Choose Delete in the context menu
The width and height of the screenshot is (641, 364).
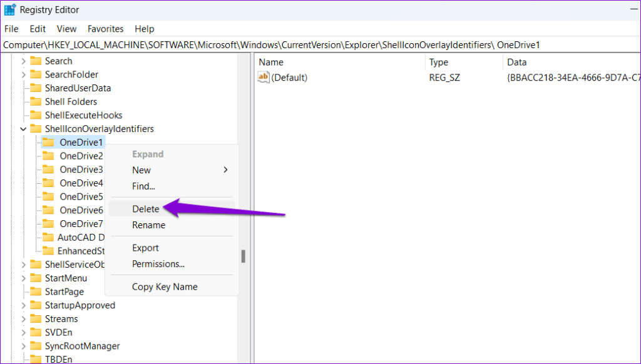pyautogui.click(x=172, y=209)
